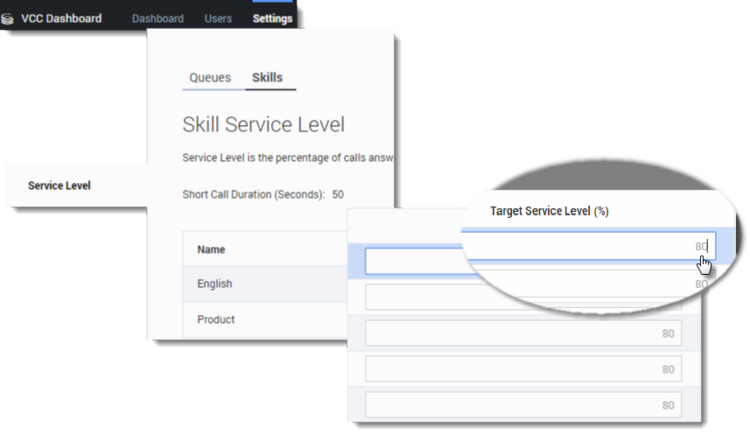Screen dimensions: 750x434
Task: Select the English skill row
Action: [265, 284]
